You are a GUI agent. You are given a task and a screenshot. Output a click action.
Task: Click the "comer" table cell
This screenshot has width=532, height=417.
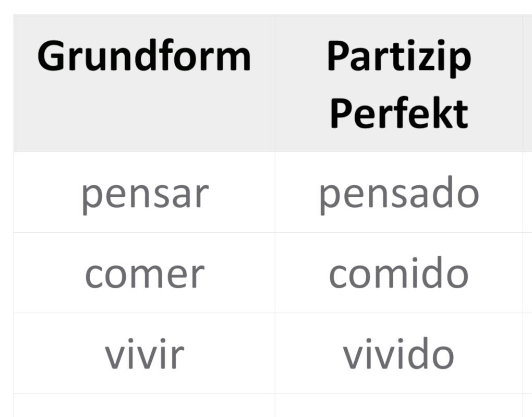144,274
